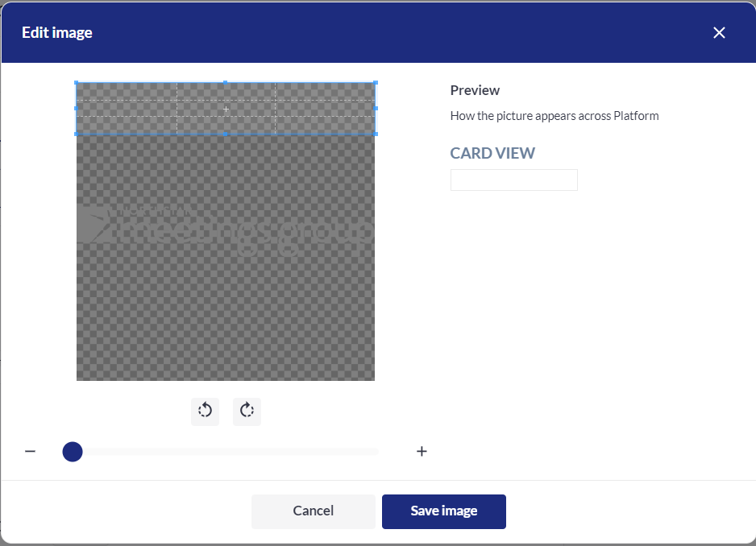
Task: Click the crop box top-center edge handle
Action: click(x=226, y=82)
